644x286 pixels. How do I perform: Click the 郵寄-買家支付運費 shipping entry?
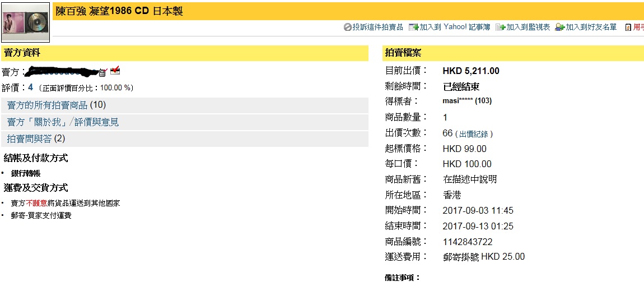[x=41, y=216]
